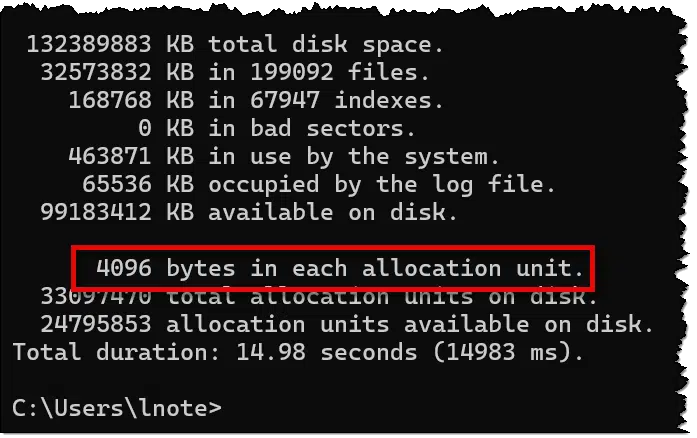697x438 pixels.
Task: Click the number 463871
Action: point(110,157)
